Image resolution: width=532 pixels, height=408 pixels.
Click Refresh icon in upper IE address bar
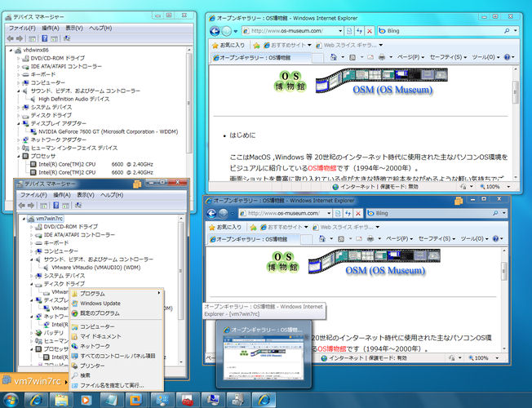click(x=359, y=31)
